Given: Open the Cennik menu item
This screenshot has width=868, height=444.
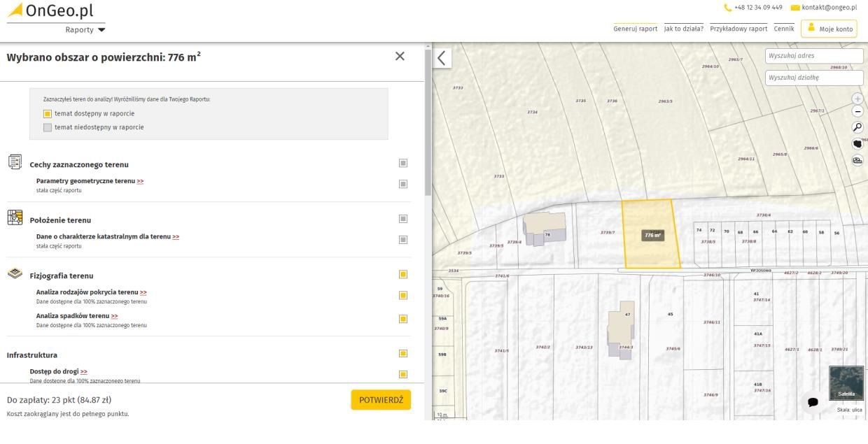Looking at the screenshot, I should coord(783,29).
